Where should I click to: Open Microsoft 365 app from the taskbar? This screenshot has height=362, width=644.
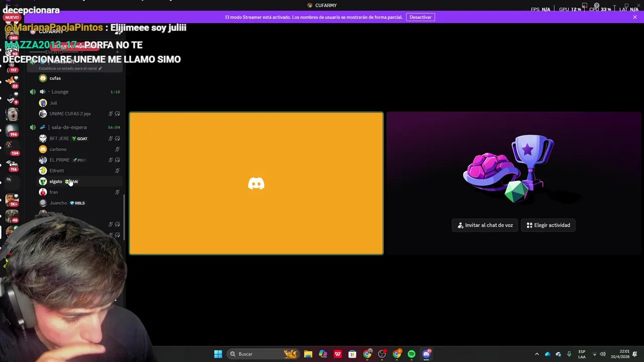(x=323, y=354)
